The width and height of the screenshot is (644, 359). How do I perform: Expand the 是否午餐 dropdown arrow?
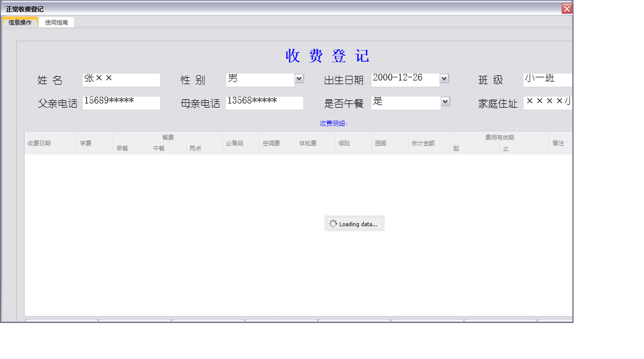(x=445, y=101)
